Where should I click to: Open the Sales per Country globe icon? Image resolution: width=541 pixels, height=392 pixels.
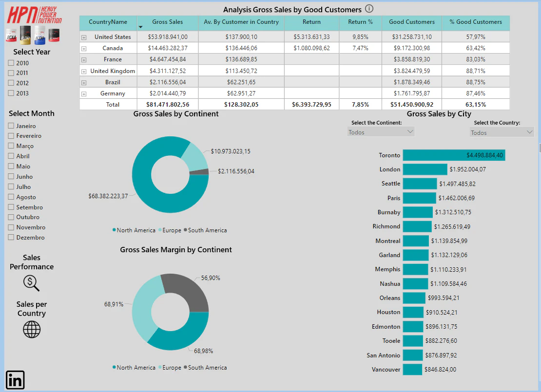(x=32, y=329)
